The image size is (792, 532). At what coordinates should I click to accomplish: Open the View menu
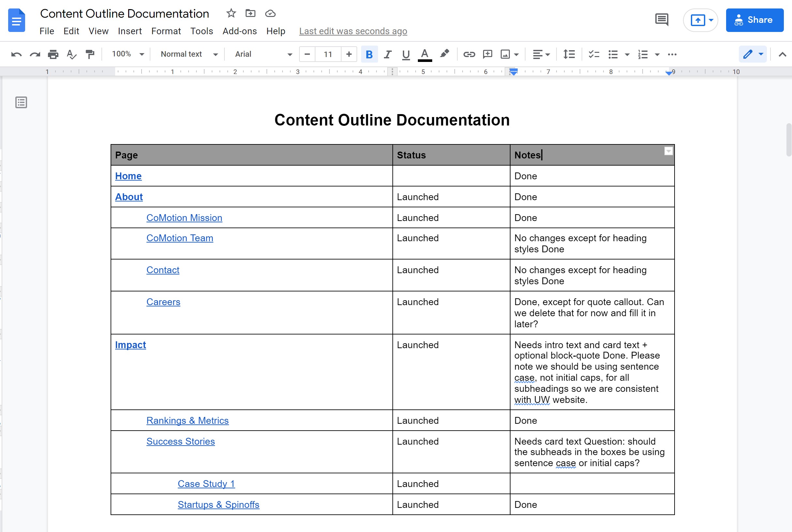tap(99, 31)
